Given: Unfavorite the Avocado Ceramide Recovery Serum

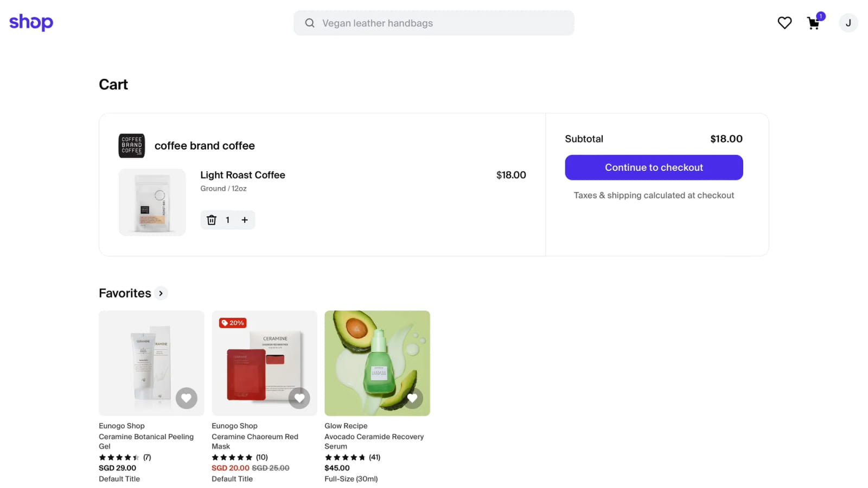Looking at the screenshot, I should (x=412, y=398).
